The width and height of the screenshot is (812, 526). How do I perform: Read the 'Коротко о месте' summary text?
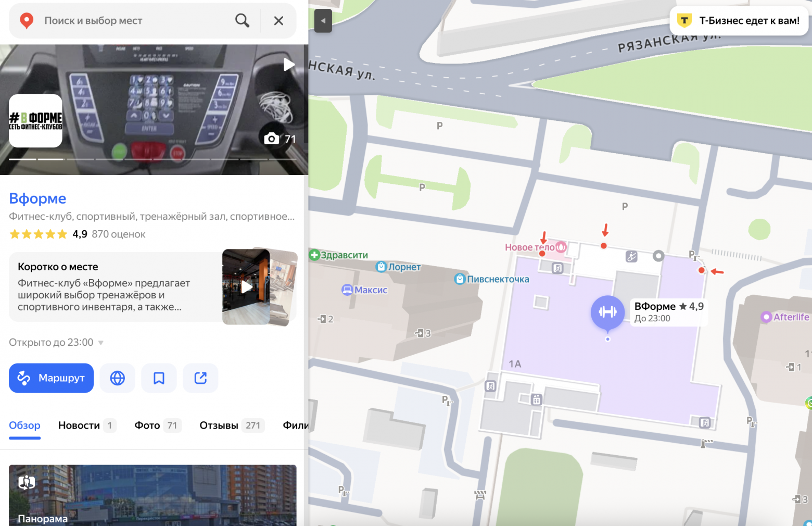click(x=104, y=295)
